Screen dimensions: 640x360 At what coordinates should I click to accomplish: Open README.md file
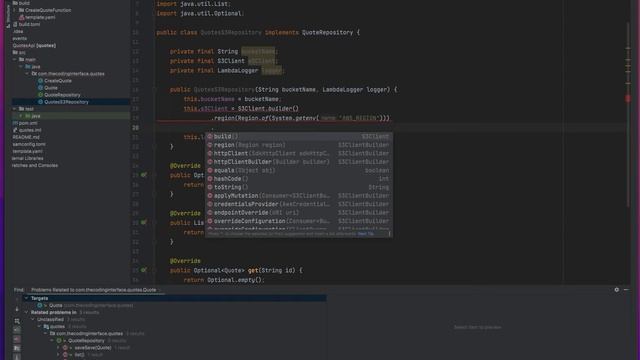coord(26,137)
